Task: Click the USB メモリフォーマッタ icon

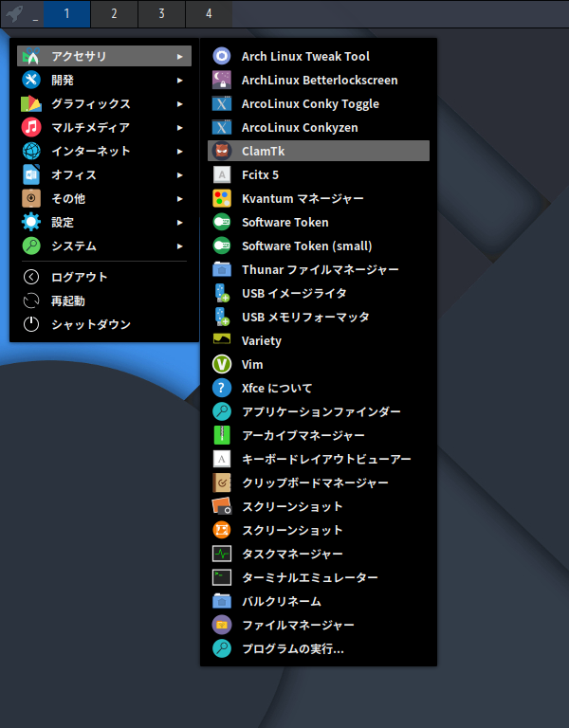Action: point(222,317)
